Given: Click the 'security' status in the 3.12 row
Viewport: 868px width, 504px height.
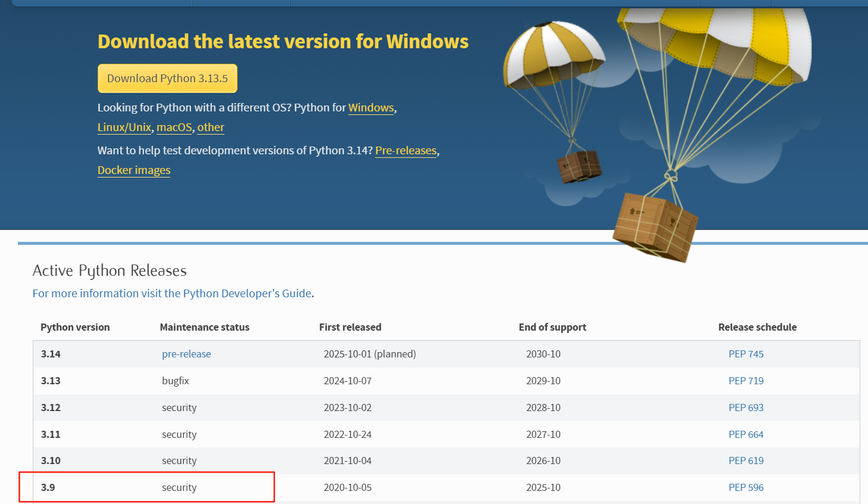Looking at the screenshot, I should coord(179,407).
